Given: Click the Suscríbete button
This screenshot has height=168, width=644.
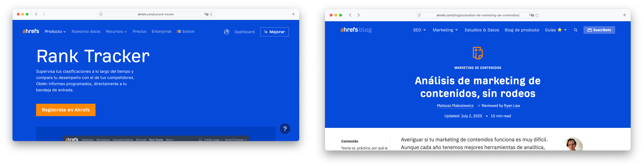Looking at the screenshot, I should click(x=599, y=30).
